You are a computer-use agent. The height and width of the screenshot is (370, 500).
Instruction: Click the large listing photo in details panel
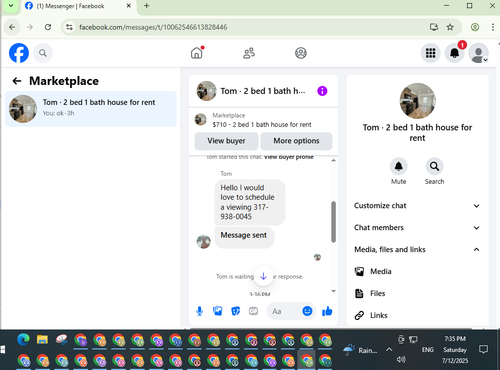point(417,101)
